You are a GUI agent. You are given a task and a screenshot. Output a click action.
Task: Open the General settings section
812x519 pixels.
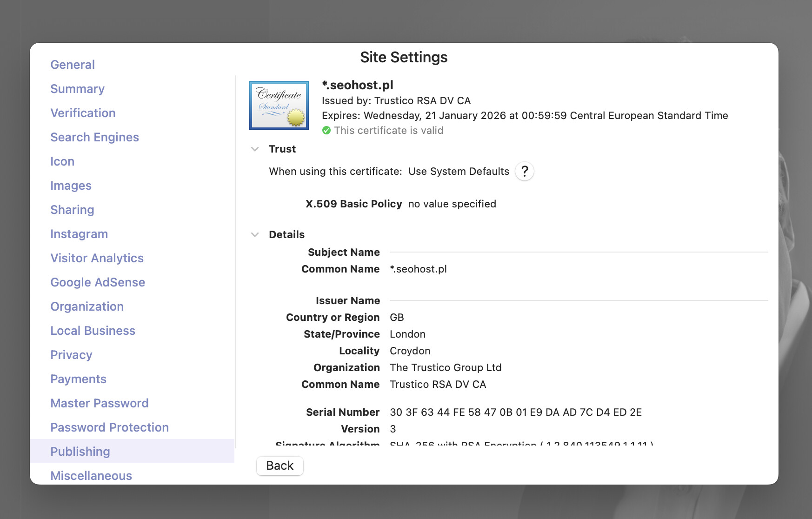coord(73,65)
